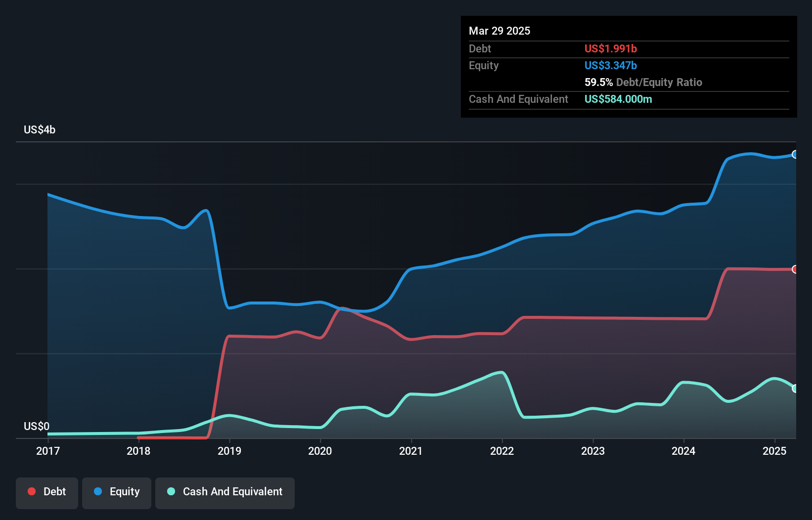Click the US$584.000m cash value
This screenshot has height=520, width=812.
(618, 99)
